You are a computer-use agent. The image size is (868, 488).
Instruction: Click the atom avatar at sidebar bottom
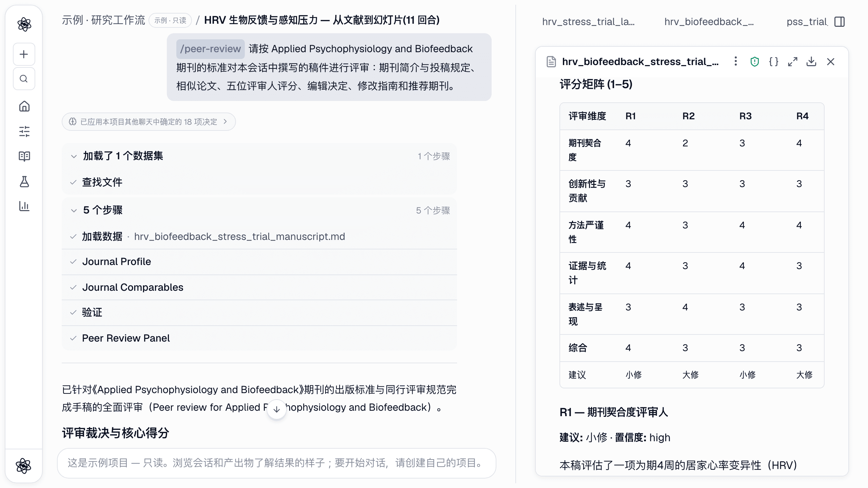click(x=24, y=466)
